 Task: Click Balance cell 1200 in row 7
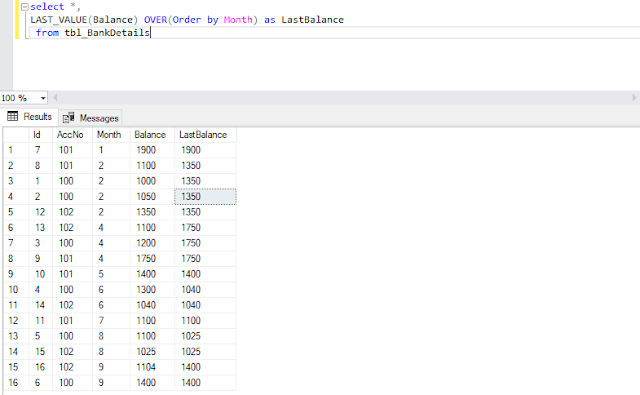152,243
